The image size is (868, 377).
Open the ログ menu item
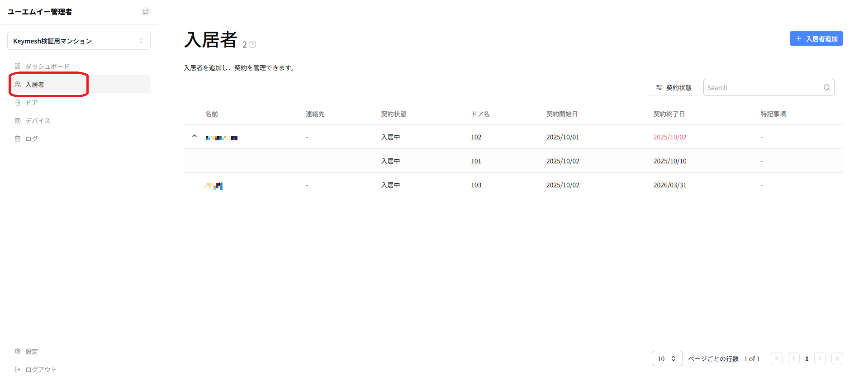[26, 138]
